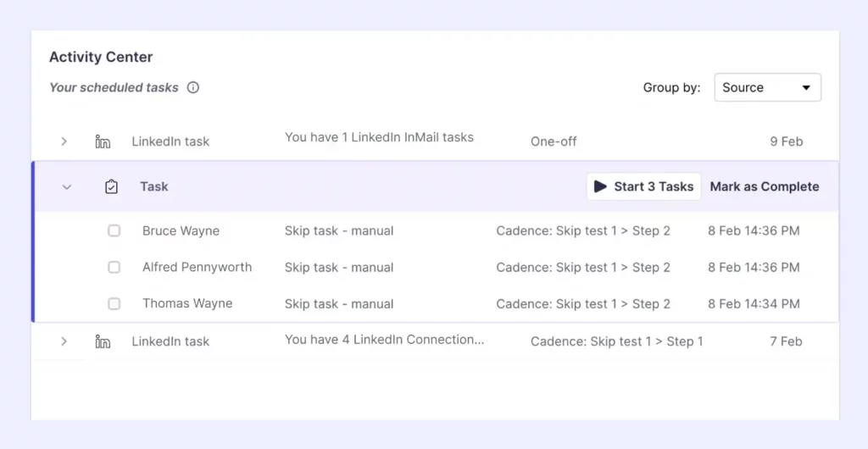Image resolution: width=868 pixels, height=449 pixels.
Task: Click Alfred Pennyworth's Cadence Step 2 text
Action: 583,267
